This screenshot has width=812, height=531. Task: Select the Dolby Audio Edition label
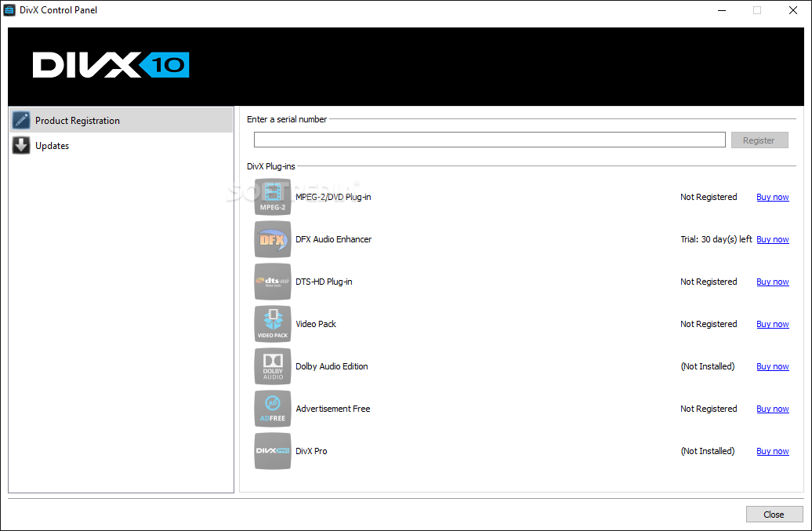pos(332,366)
